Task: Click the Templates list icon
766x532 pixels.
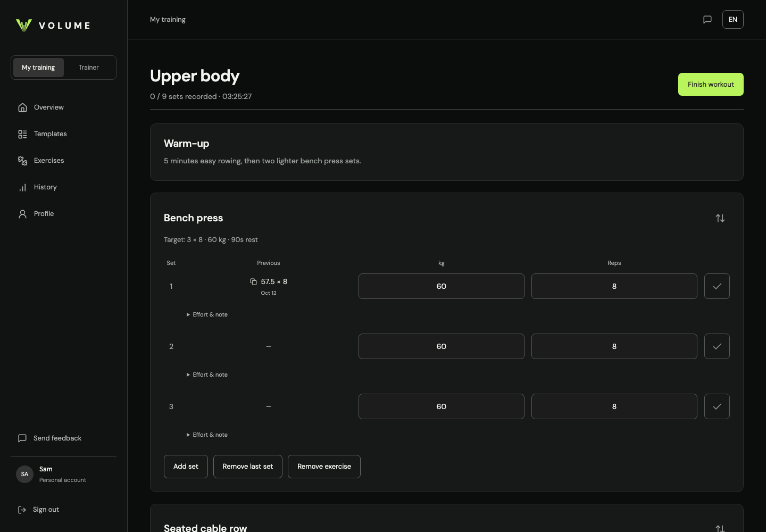Action: pyautogui.click(x=22, y=134)
